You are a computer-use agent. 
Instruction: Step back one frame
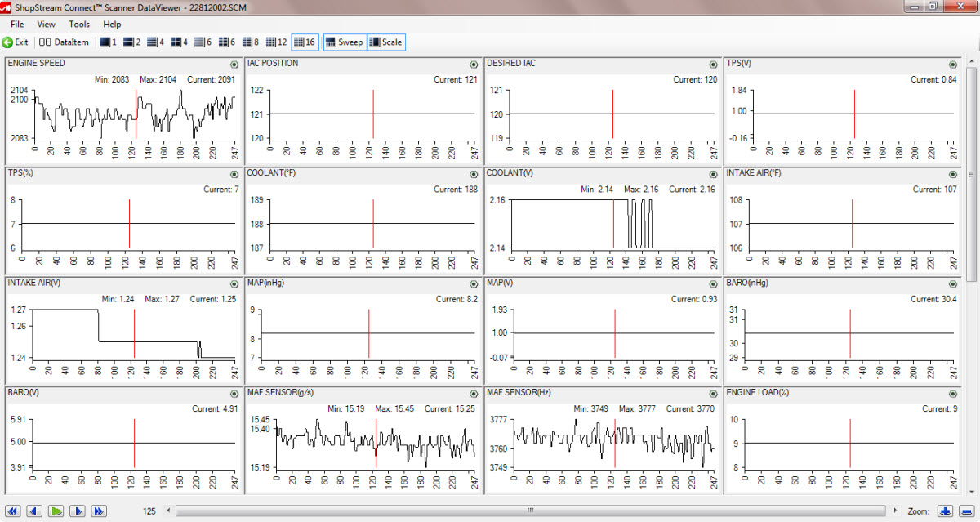coord(34,511)
